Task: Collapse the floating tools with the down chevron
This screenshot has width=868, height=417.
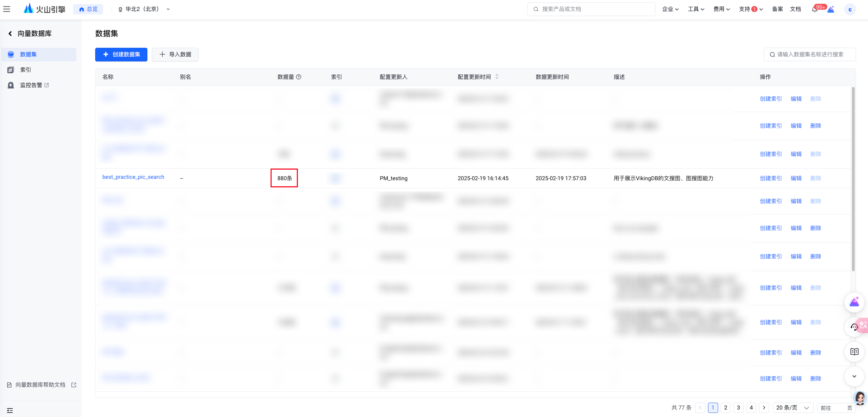Action: point(854,376)
